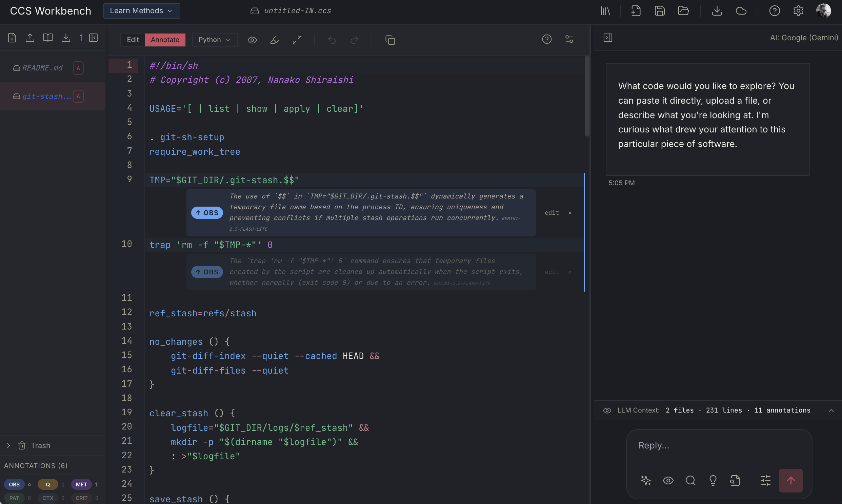Send reply with red arrow button
This screenshot has width=842, height=504.
[790, 480]
